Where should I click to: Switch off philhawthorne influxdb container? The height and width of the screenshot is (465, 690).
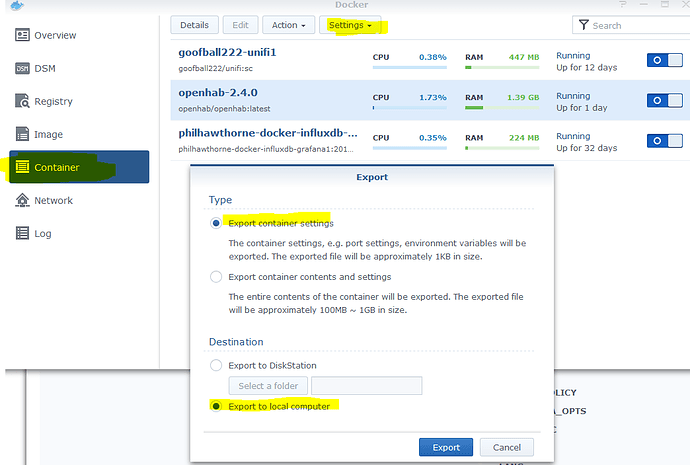point(664,140)
